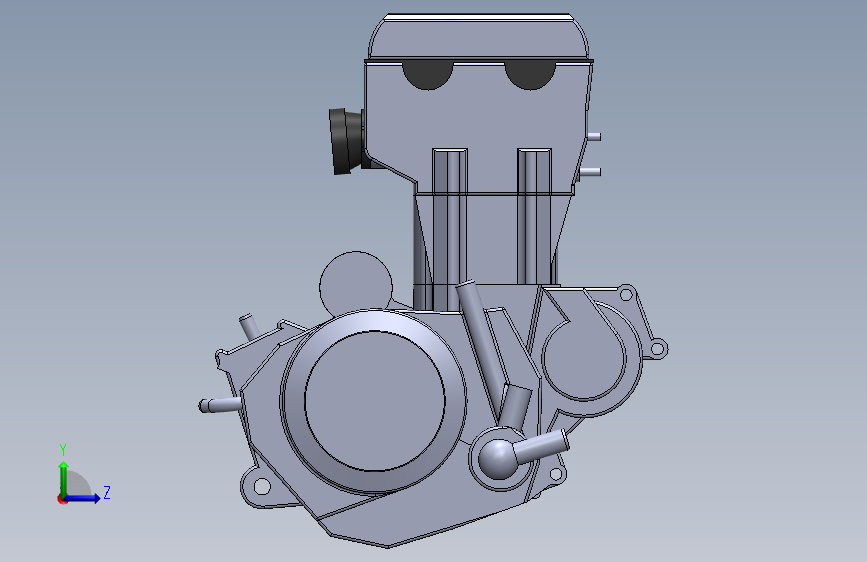The image size is (867, 562).
Task: Select the ball-shaped fitting near the crankcase bottom
Action: (497, 459)
